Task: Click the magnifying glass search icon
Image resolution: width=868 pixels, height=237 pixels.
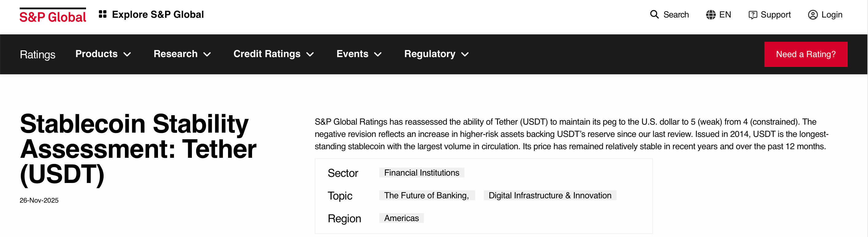Action: pyautogui.click(x=654, y=14)
